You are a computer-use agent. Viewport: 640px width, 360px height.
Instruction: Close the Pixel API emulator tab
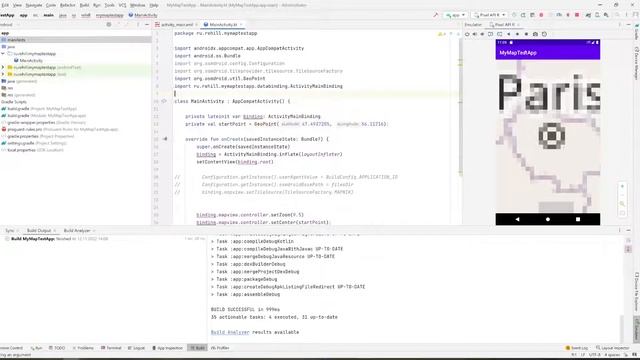[x=518, y=24]
